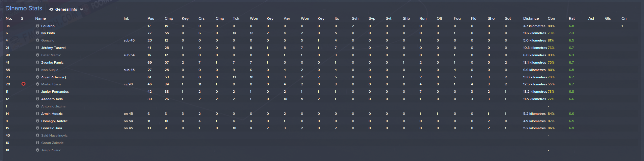Viewport: 644px width, 161px height.
Task: Click the eye icon beside General Info
Action: 51,10
